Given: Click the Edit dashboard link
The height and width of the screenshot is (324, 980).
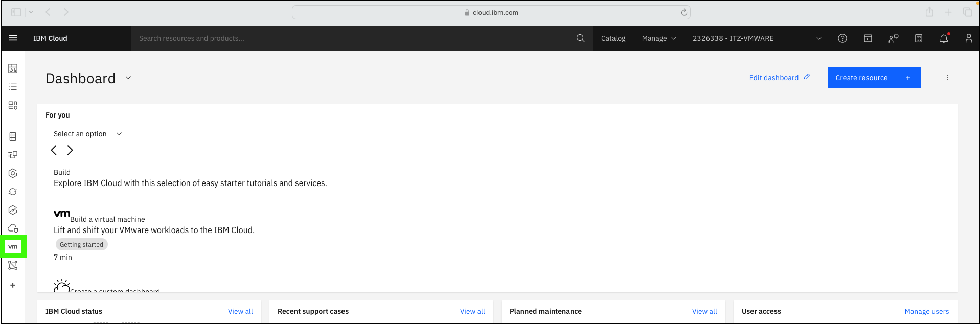Looking at the screenshot, I should 773,78.
